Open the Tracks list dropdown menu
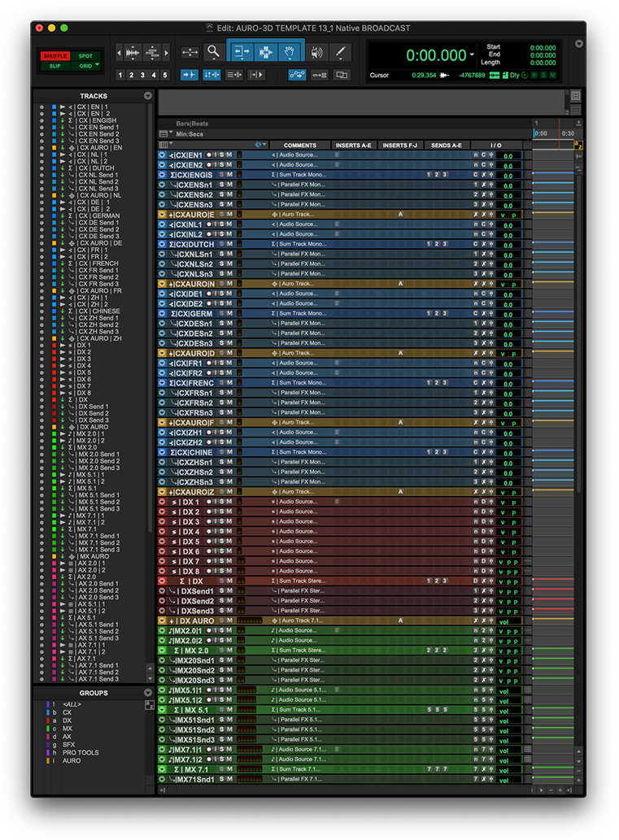Image resolution: width=619 pixels, height=840 pixels. [147, 96]
